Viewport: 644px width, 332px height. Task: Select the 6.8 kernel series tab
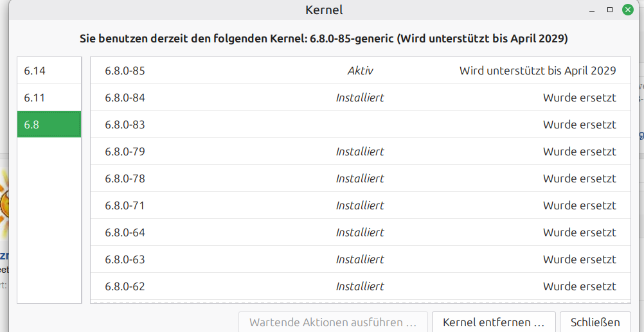click(49, 125)
